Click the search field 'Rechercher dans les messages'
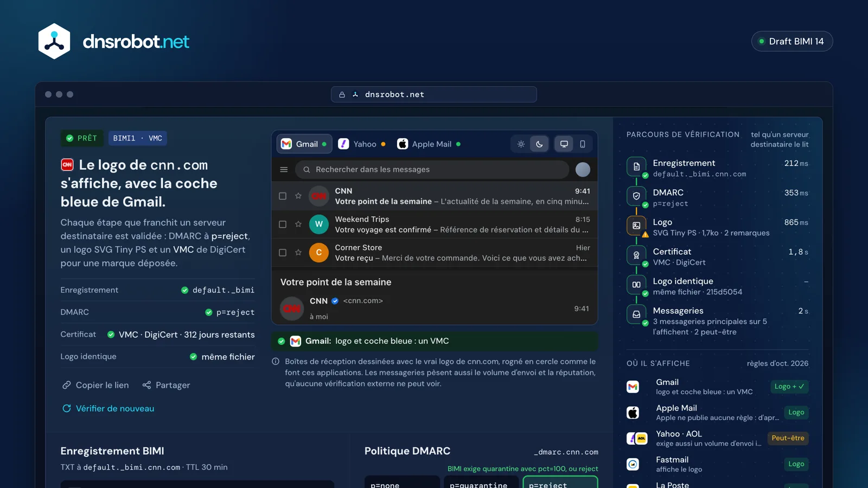Viewport: 868px width, 488px height. click(432, 170)
